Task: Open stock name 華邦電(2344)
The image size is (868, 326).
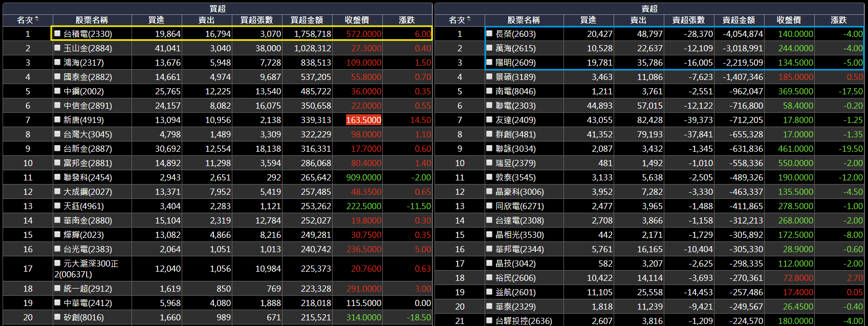Action: tap(519, 249)
